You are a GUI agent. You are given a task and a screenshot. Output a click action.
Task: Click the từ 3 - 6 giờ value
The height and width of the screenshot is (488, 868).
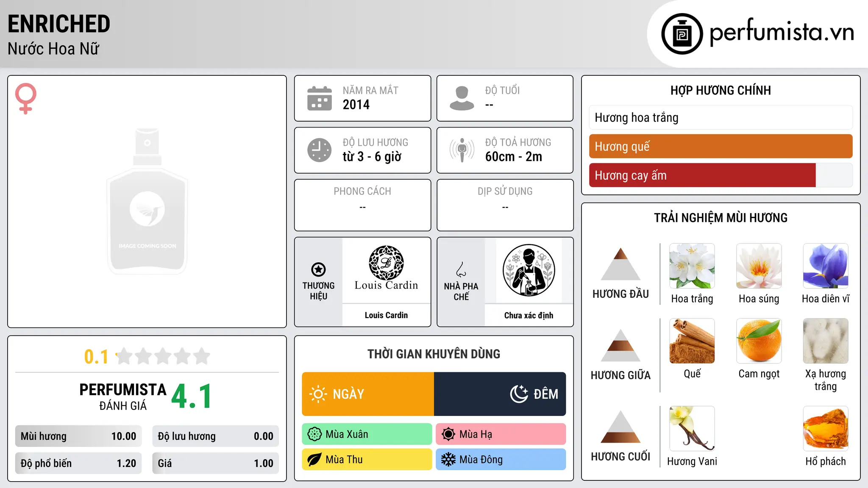click(372, 157)
